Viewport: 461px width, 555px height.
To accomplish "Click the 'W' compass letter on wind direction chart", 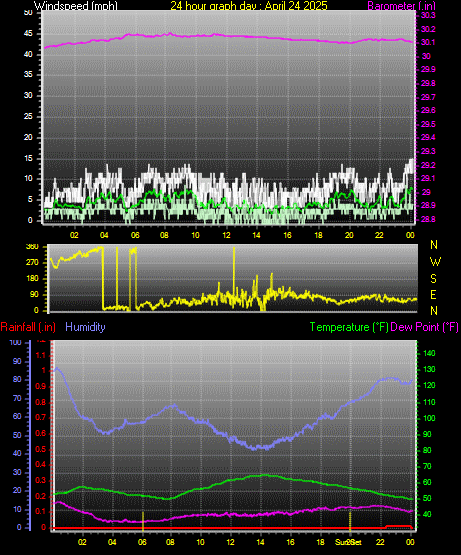I will click(435, 262).
